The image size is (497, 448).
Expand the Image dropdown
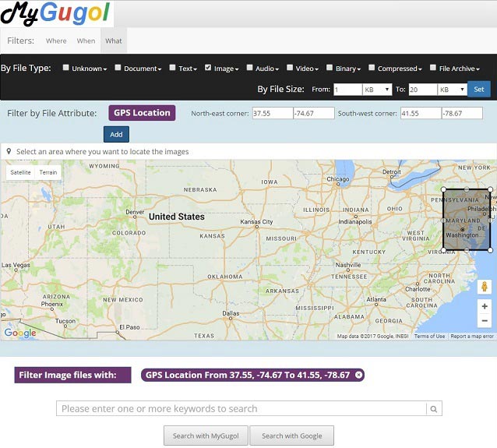point(227,69)
